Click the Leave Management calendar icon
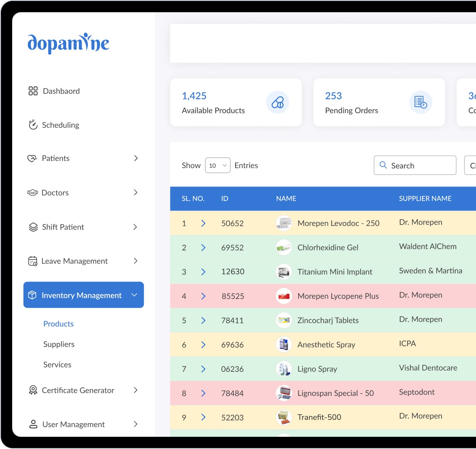Screen dimensions: 476x449 tap(33, 261)
